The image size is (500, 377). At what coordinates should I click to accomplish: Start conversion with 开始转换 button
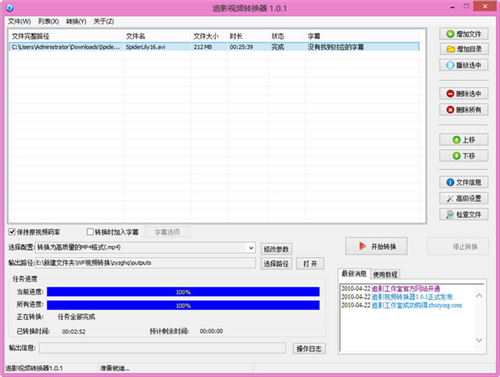click(x=376, y=246)
